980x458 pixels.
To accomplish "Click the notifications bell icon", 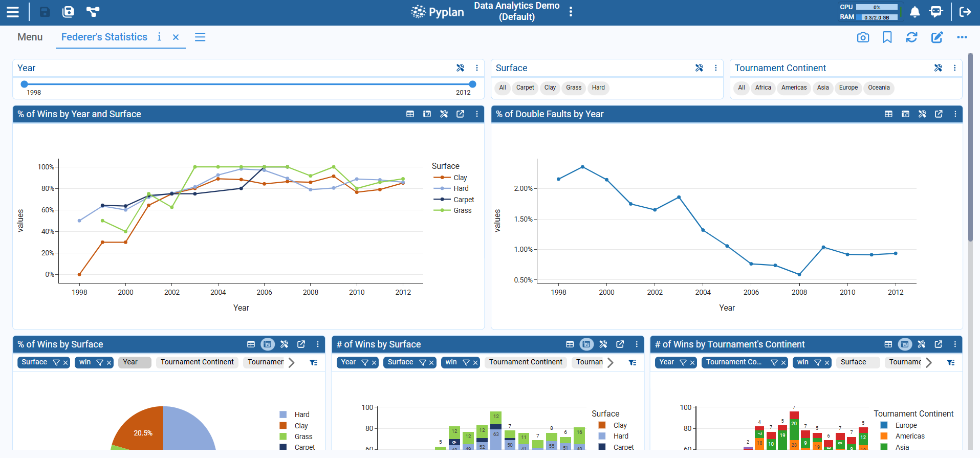I will coord(914,12).
